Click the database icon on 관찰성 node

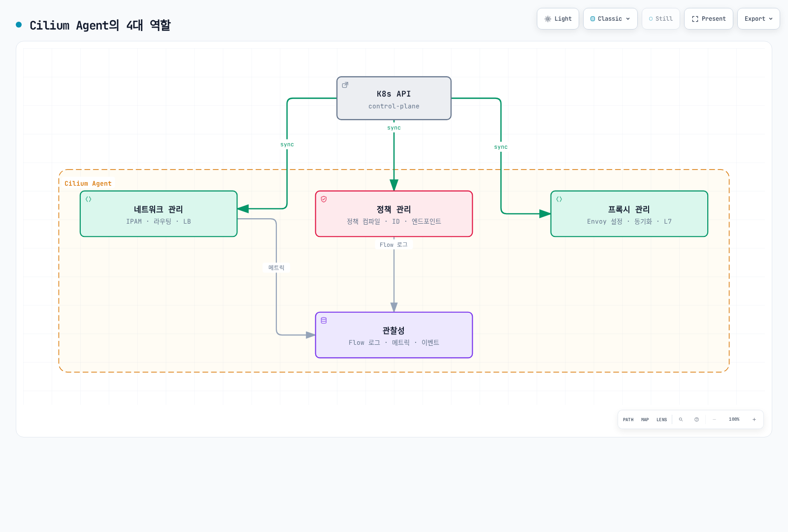click(x=324, y=320)
